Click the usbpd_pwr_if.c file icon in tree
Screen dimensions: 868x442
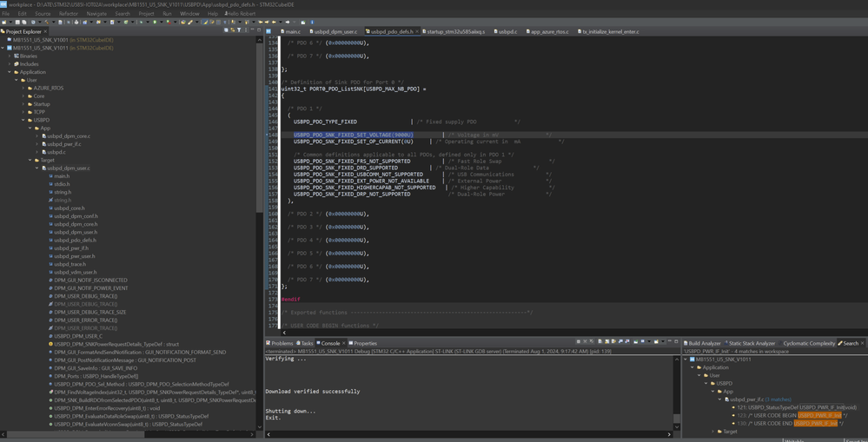43,144
